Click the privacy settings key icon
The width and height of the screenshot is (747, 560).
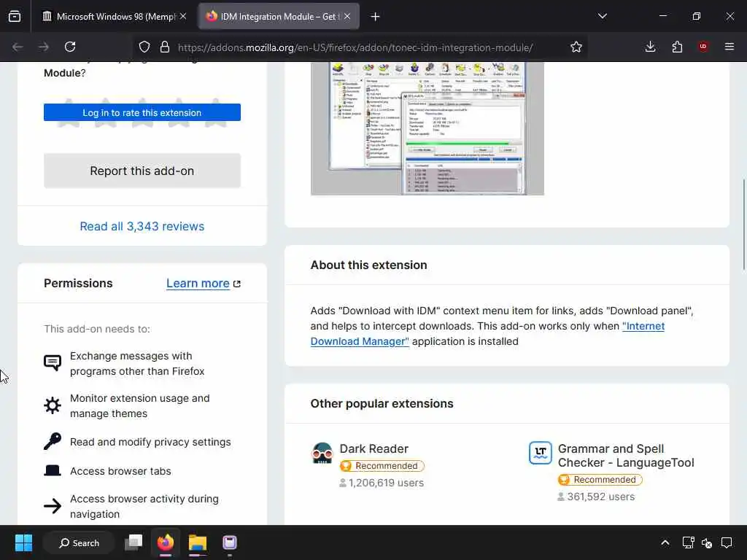point(53,441)
